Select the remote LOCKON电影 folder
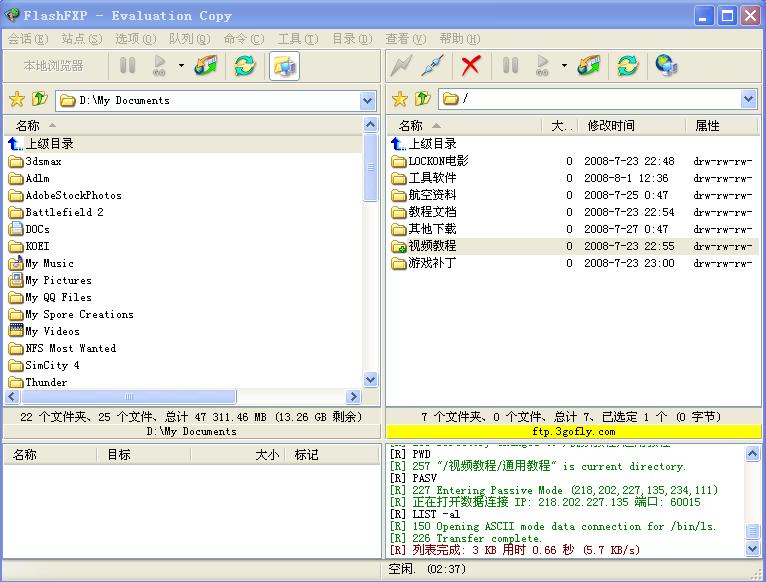This screenshot has width=766, height=582. tap(430, 161)
